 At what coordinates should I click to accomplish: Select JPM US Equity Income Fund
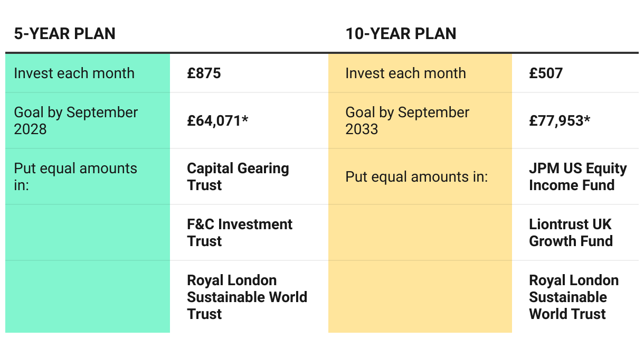(x=578, y=177)
